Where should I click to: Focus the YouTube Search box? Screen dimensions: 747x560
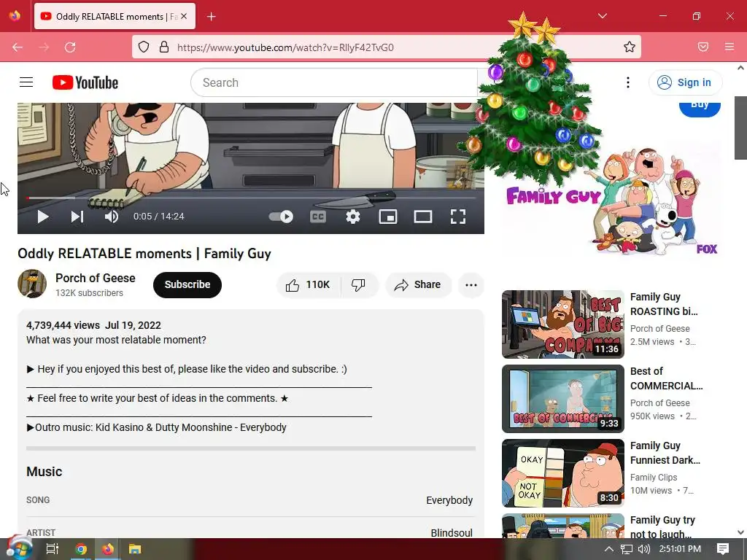[333, 82]
